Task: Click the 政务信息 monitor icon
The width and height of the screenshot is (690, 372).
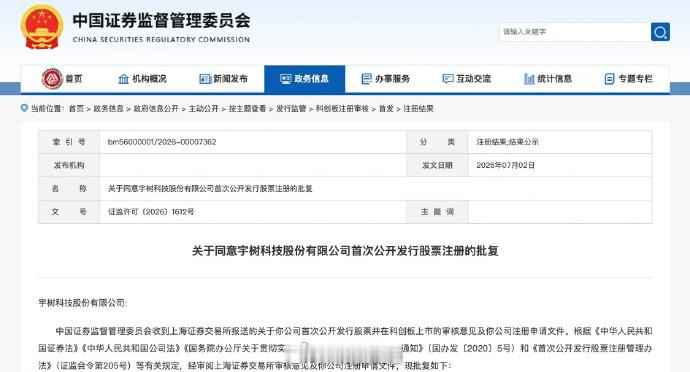Action: pos(286,79)
